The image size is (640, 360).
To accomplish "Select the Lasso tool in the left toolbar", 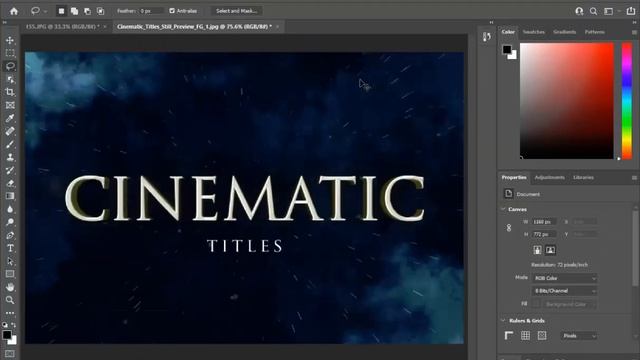I will point(10,66).
